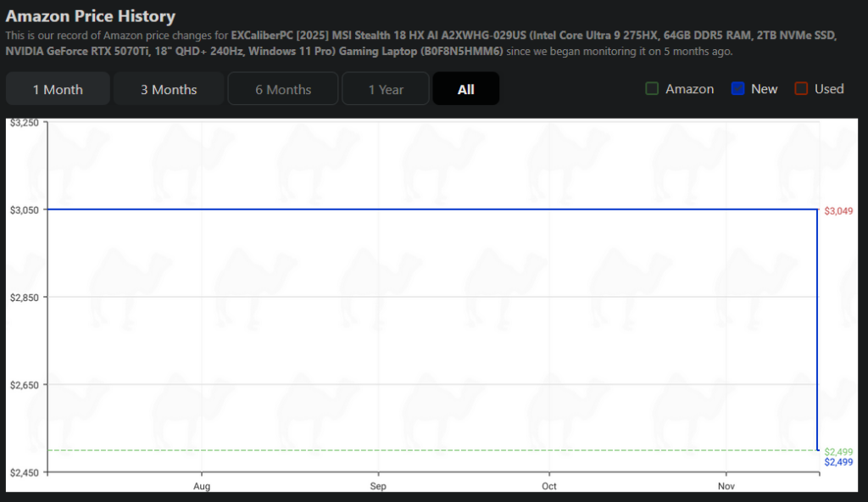Click the All time range tab
This screenshot has width=868, height=502.
(465, 89)
